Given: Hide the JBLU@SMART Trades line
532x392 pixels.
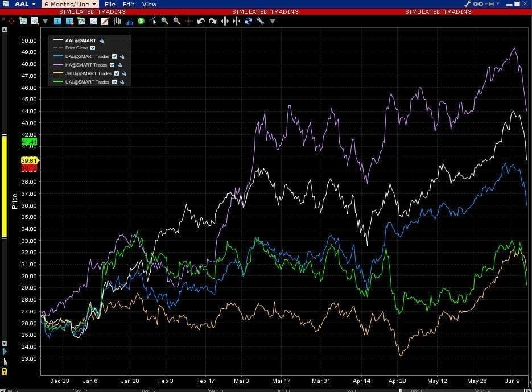Looking at the screenshot, I should pos(117,74).
